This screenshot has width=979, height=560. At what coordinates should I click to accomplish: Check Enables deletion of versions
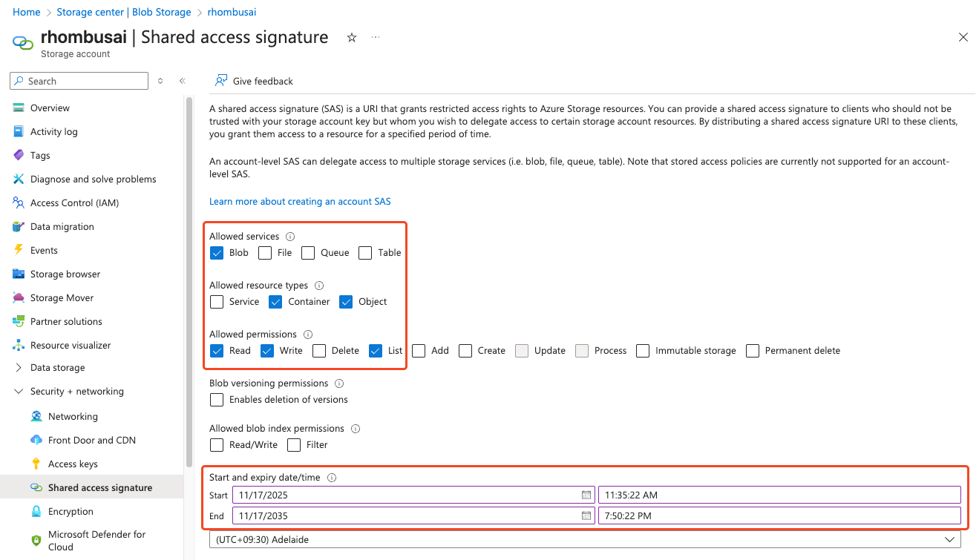[216, 399]
